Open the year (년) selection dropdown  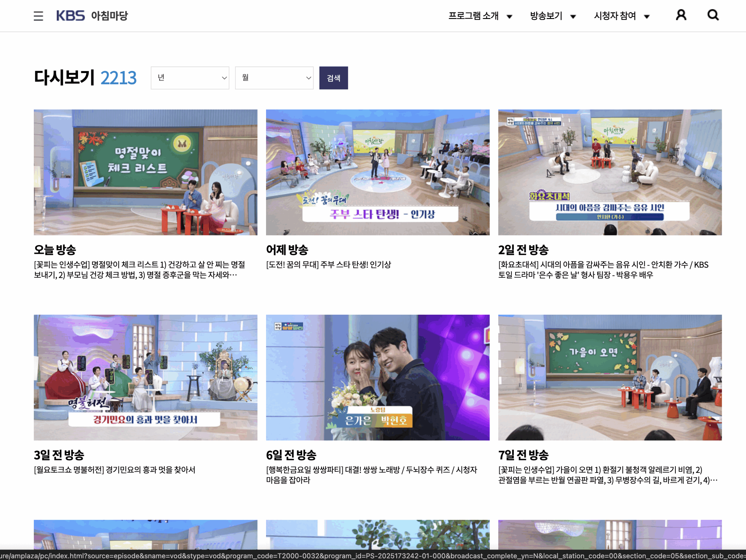point(190,78)
